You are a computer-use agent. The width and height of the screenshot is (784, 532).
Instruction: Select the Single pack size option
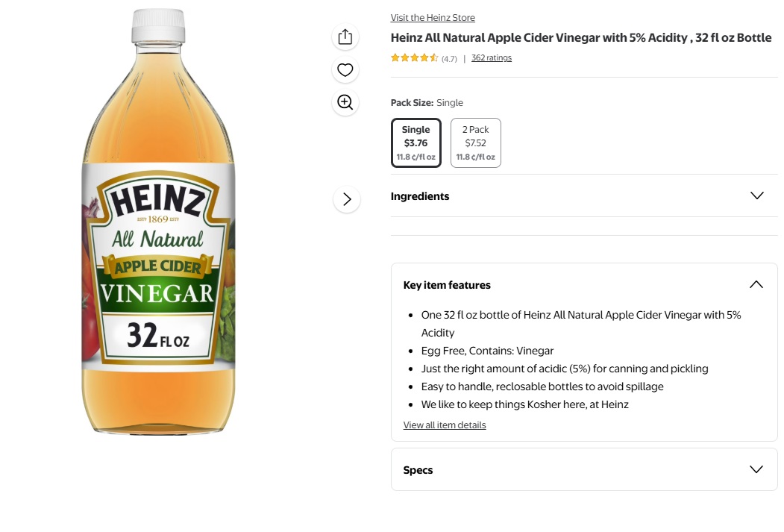click(x=415, y=143)
